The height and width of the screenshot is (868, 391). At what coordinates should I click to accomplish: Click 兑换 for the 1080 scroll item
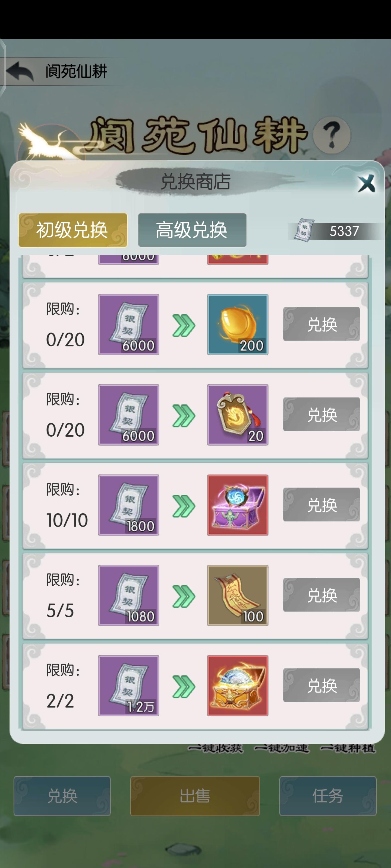coord(321,595)
